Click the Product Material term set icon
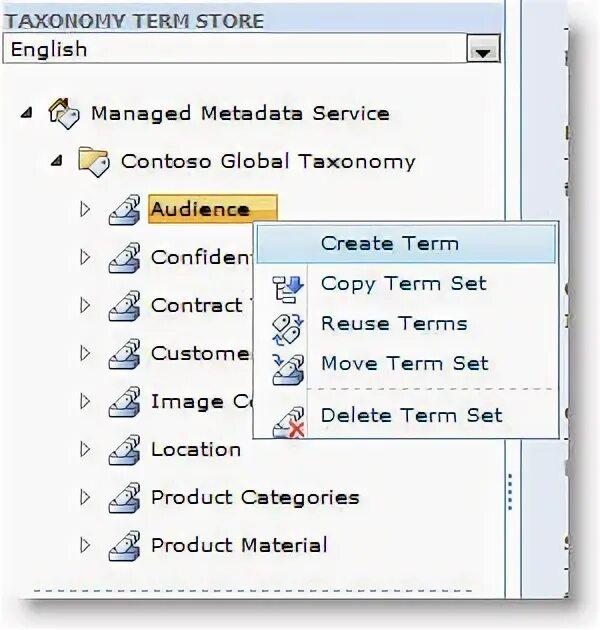Viewport: 600px width, 630px height. pos(125,546)
